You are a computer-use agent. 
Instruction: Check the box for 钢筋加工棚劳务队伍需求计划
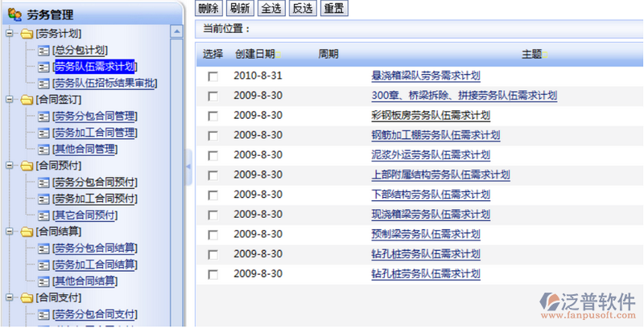(x=213, y=136)
